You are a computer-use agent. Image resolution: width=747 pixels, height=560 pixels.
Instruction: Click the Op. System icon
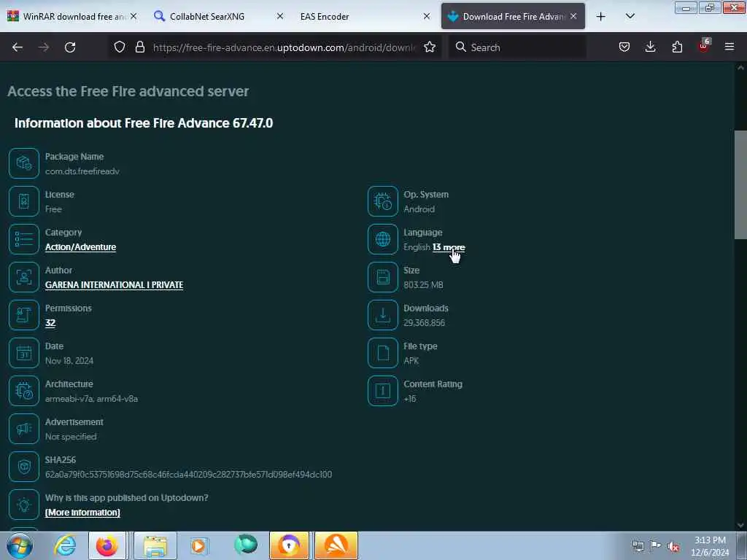coord(382,201)
